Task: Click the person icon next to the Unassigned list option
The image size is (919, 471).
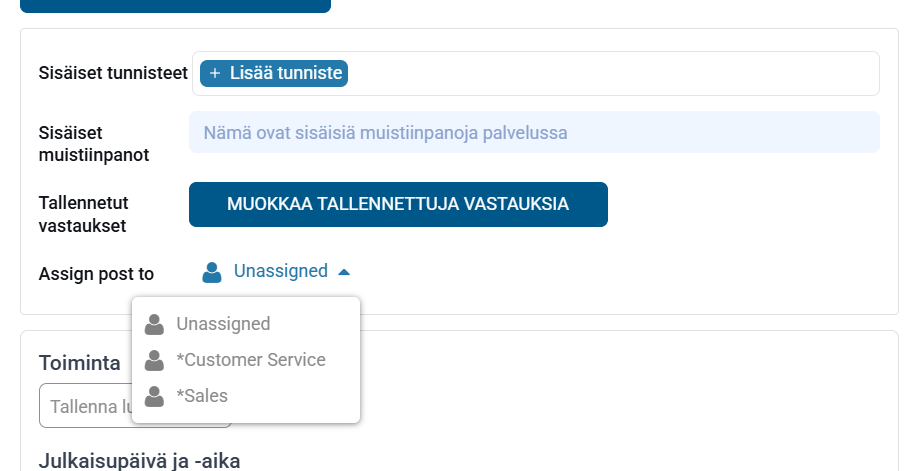Action: [x=154, y=324]
